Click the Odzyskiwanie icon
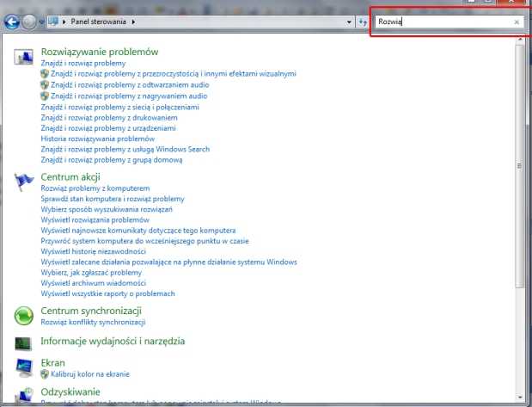This screenshot has height=407, width=532. point(24,396)
